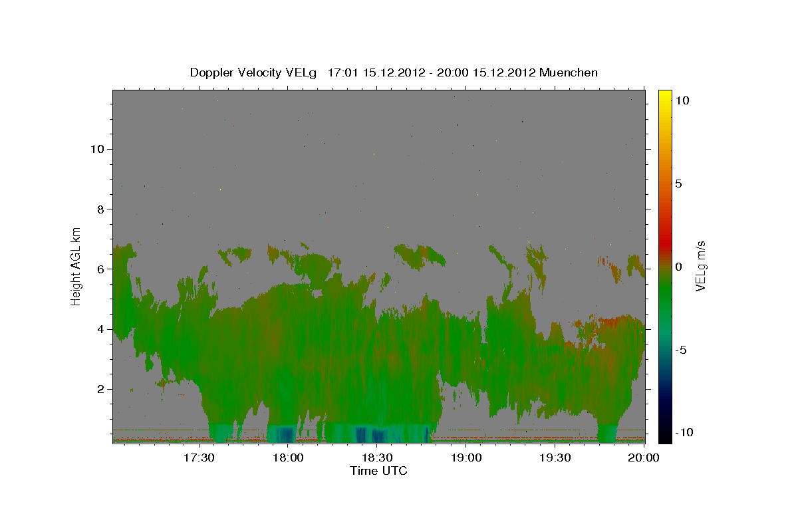Click the colorbar label '-10'

tap(684, 433)
